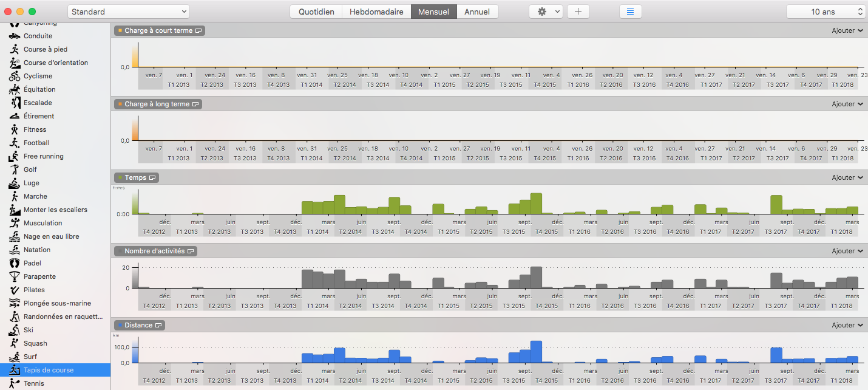Pick the Musculation weightlifting icon

click(15, 223)
